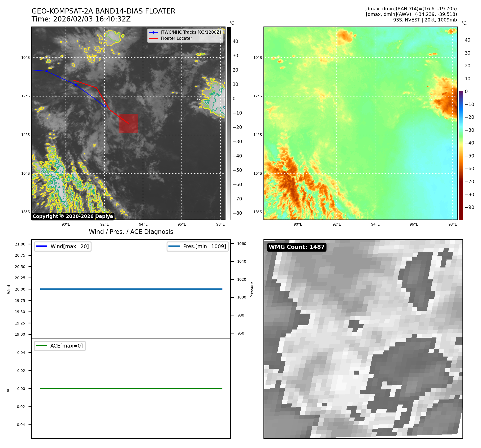Click the middle blue track marker dot
This screenshot has height=448, width=481.
(76, 85)
